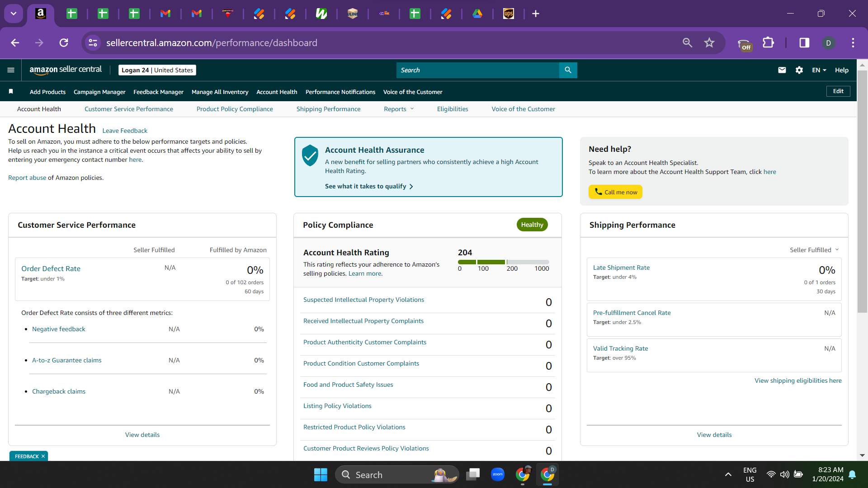Bookmark this page with the star icon
This screenshot has height=488, width=868.
(x=709, y=42)
